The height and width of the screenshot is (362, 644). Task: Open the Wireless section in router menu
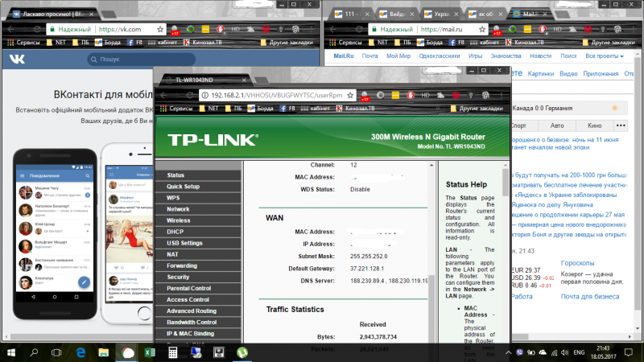pyautogui.click(x=179, y=220)
